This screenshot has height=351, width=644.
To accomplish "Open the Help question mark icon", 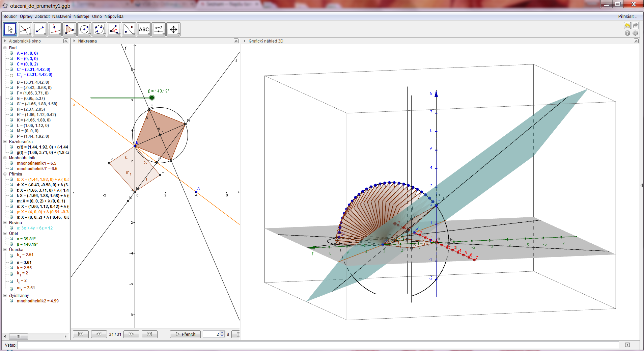I will [x=627, y=33].
